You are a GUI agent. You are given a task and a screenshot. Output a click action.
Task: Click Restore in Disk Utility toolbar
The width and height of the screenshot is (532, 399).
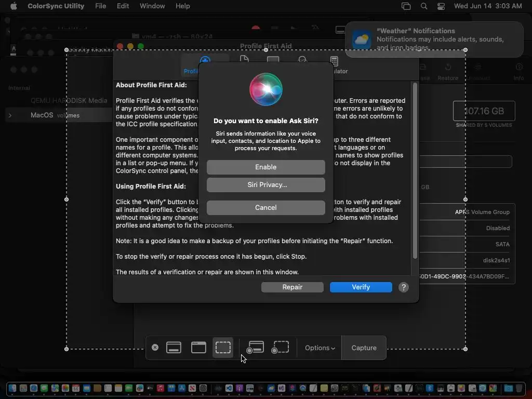(448, 72)
